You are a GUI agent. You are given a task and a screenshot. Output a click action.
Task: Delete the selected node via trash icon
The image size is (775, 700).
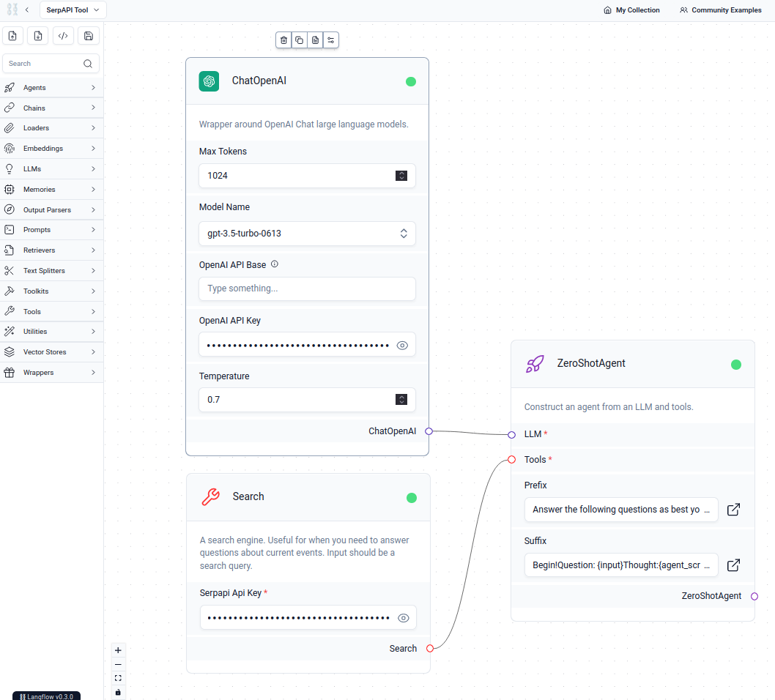[x=283, y=40]
